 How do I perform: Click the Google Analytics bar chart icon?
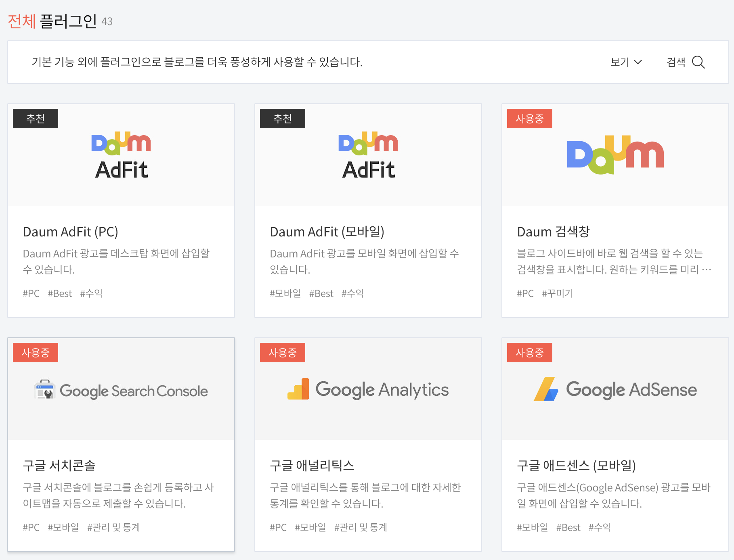click(298, 389)
